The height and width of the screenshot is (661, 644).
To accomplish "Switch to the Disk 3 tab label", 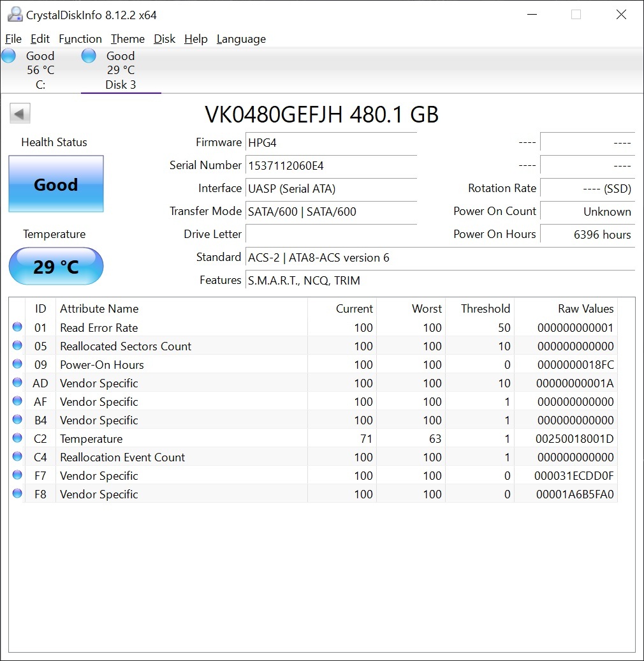I will [x=121, y=85].
